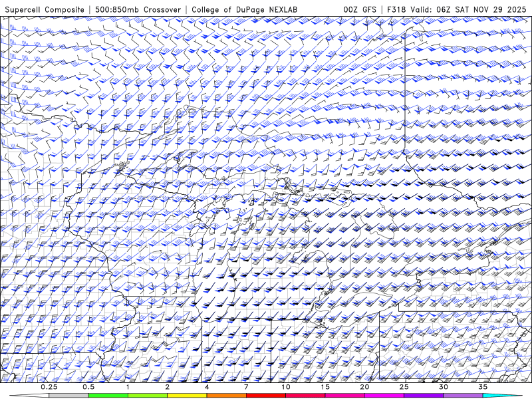This screenshot has height=399, width=532.
Task: Click the 0.25 legend value
Action: pyautogui.click(x=49, y=387)
